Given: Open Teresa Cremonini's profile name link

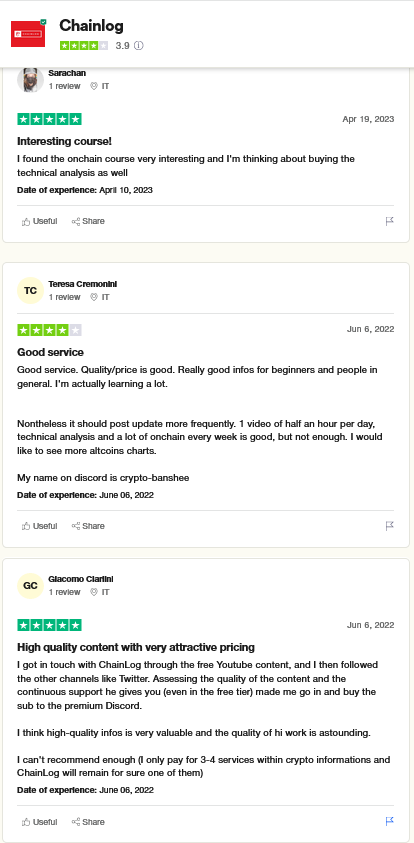Looking at the screenshot, I should pos(82,284).
